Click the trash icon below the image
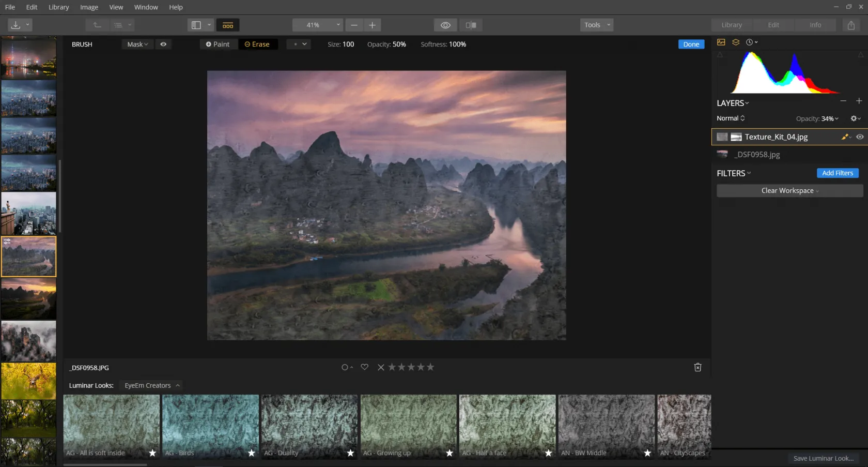 pyautogui.click(x=698, y=367)
